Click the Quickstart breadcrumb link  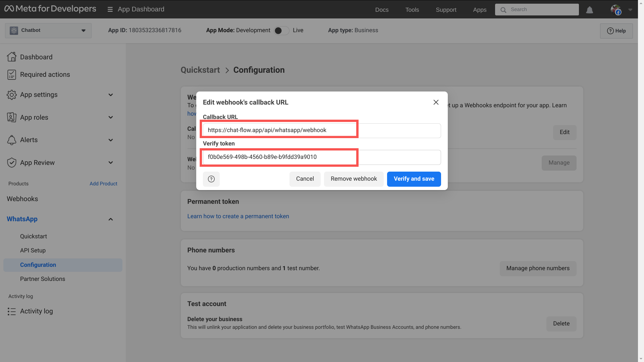[x=200, y=70]
